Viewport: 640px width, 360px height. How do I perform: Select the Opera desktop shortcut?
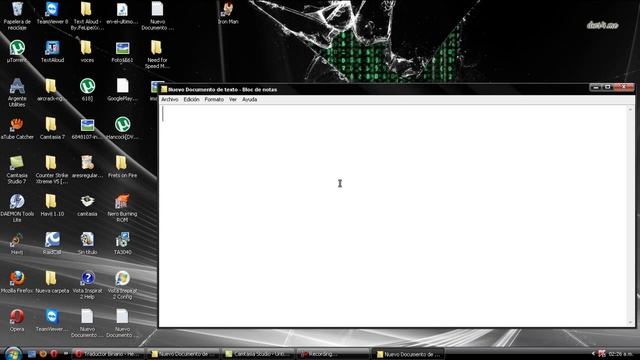click(x=17, y=320)
